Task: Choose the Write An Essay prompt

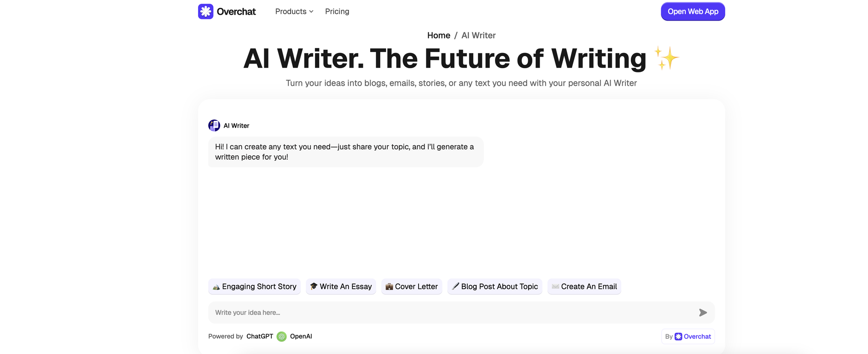Action: coord(341,286)
